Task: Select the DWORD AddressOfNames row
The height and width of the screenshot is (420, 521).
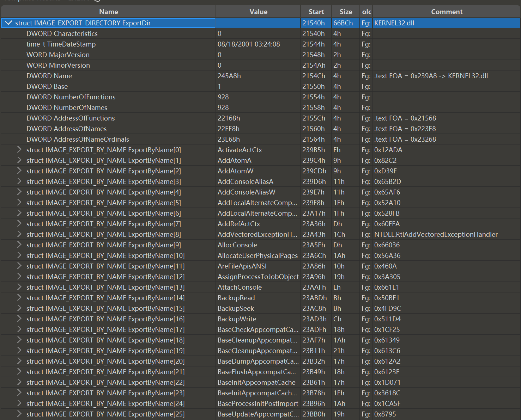Action: pyautogui.click(x=260, y=129)
